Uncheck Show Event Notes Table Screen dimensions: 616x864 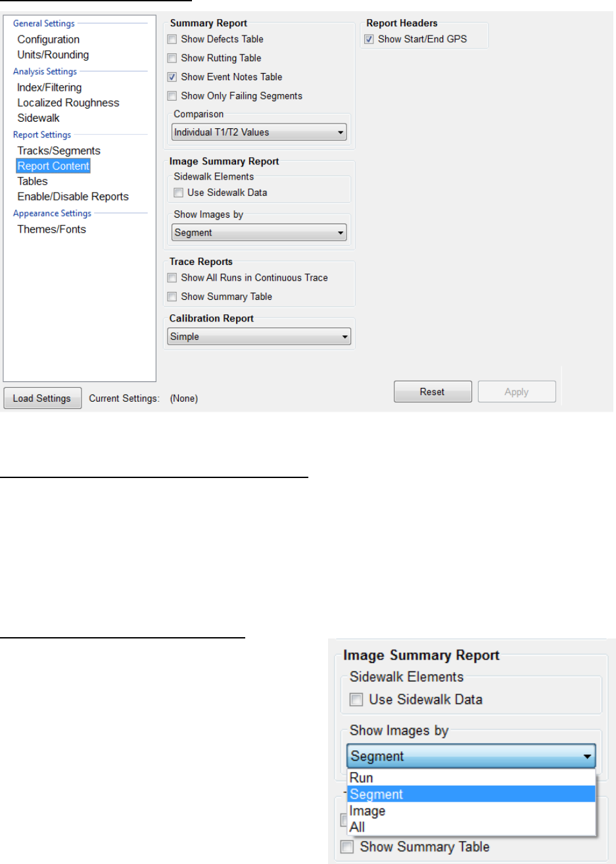172,77
